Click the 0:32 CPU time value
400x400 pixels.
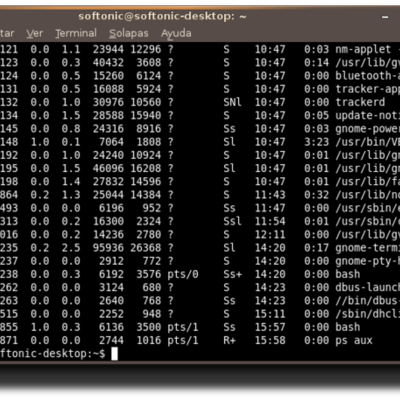tap(317, 195)
